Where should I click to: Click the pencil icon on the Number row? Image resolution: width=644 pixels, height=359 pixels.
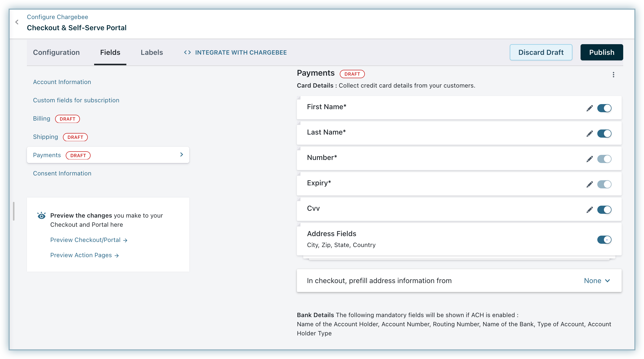pos(589,159)
